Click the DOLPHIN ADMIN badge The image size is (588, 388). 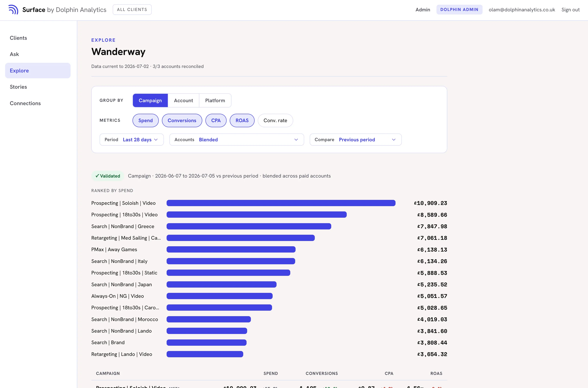click(459, 10)
